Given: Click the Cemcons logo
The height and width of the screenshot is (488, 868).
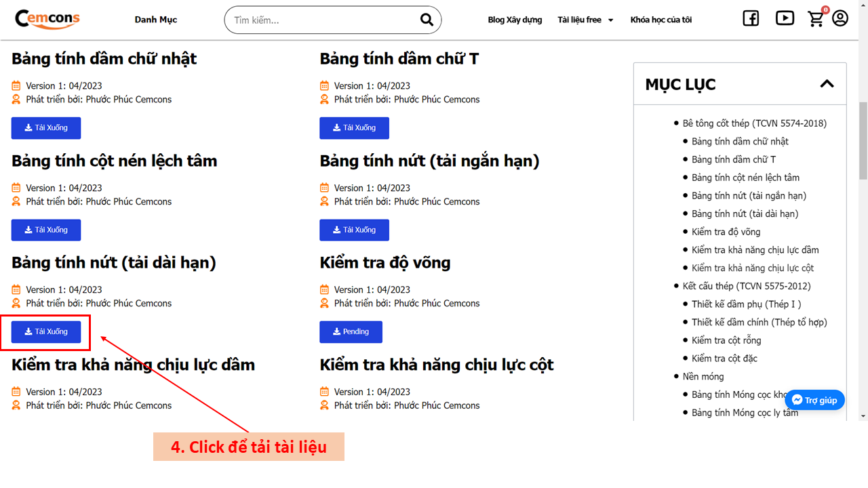Looking at the screenshot, I should tap(47, 19).
